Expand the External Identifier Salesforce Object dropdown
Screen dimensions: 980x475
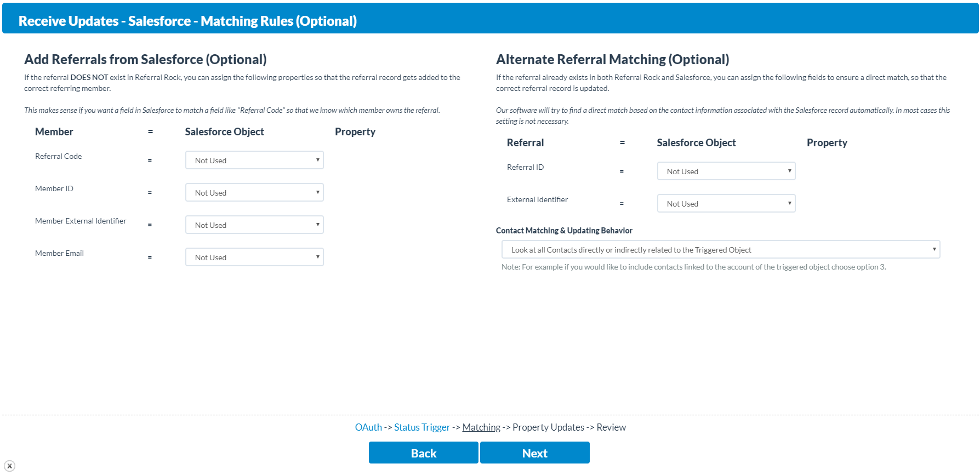726,203
